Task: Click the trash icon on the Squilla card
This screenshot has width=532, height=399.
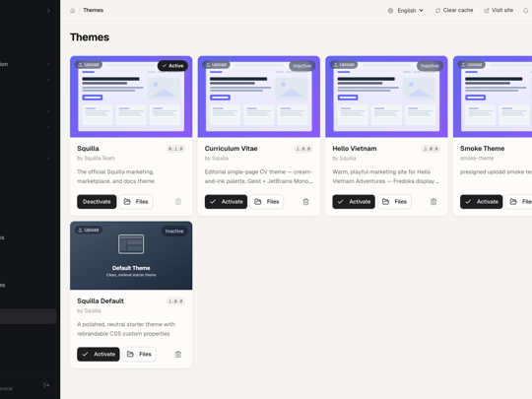Action: point(178,202)
